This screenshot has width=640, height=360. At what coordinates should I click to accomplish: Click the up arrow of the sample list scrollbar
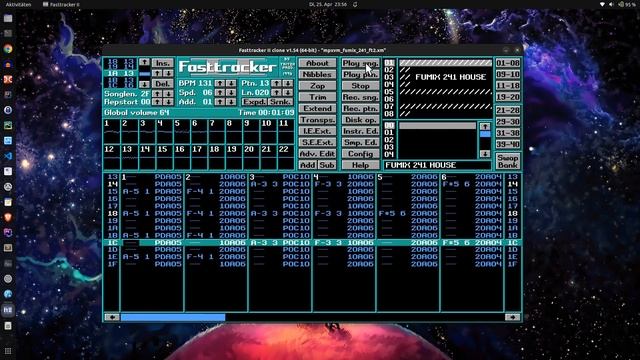point(485,126)
